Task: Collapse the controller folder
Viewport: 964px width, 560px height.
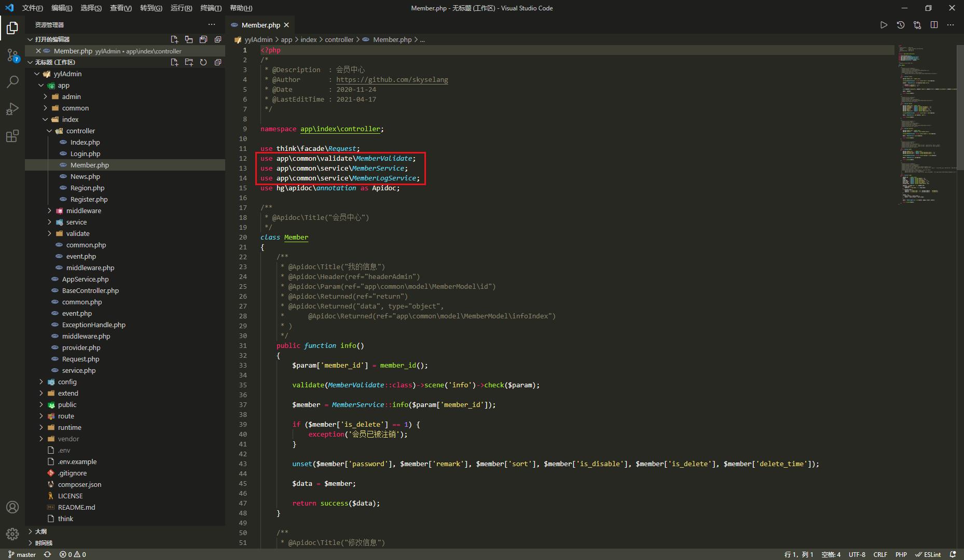Action: point(80,131)
